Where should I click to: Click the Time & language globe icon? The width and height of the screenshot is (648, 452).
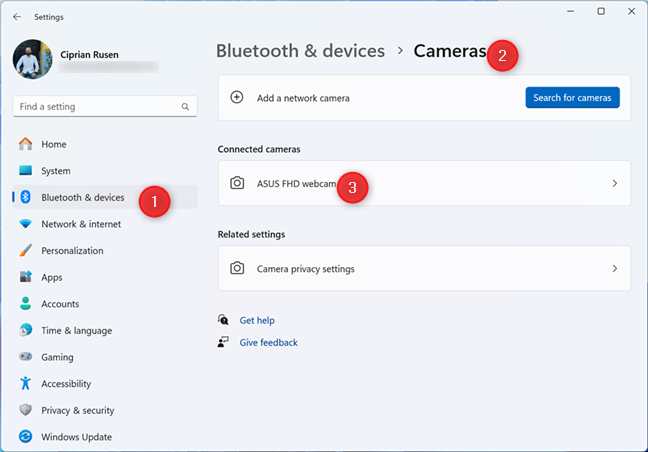26,330
